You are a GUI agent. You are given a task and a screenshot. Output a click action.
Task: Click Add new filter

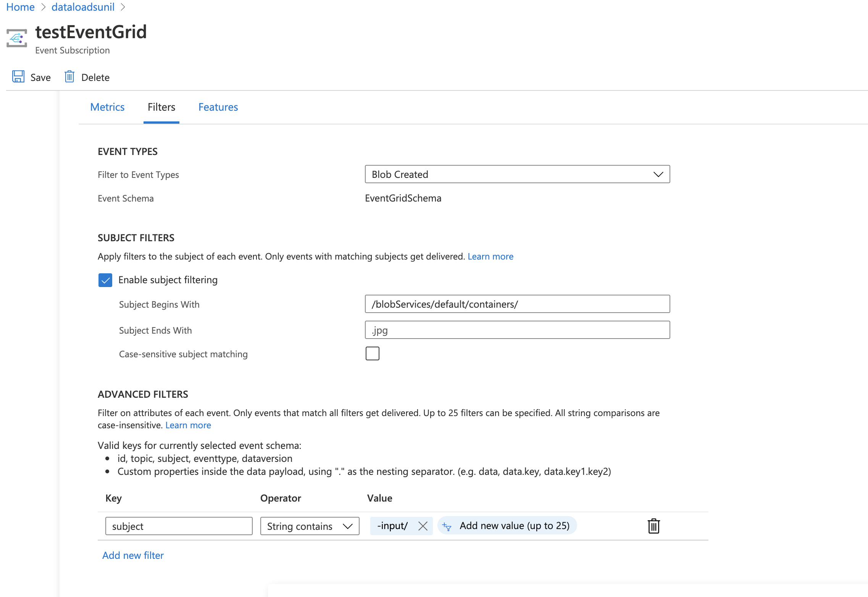[x=132, y=555]
